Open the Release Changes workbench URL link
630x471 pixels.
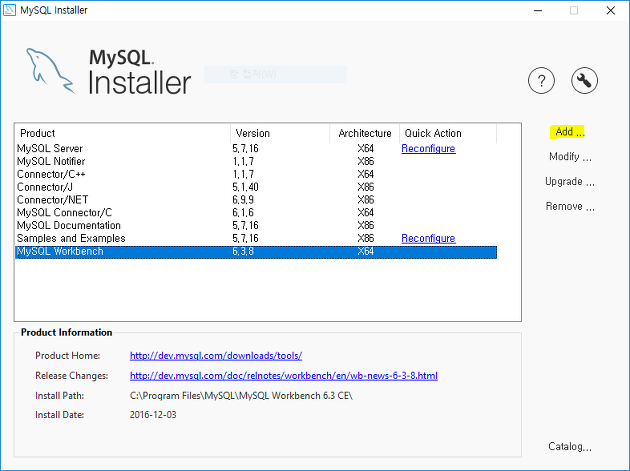pyautogui.click(x=284, y=376)
